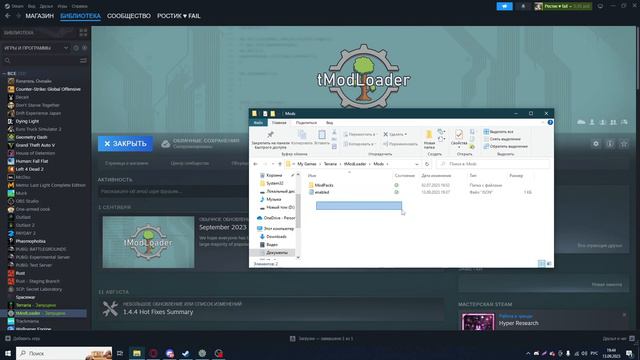This screenshot has width=640, height=360.
Task: Open the Файл tab in Explorer
Action: pos(258,122)
